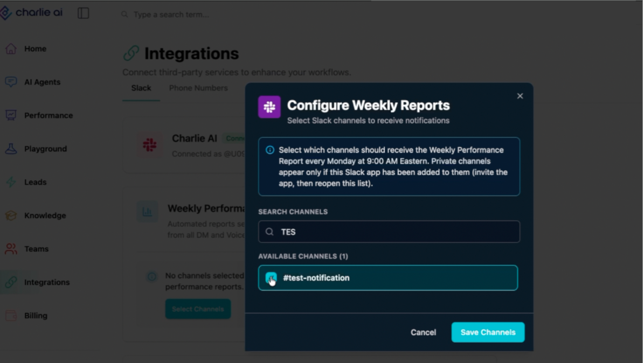Click the Leads lightning bolt icon

(11, 182)
